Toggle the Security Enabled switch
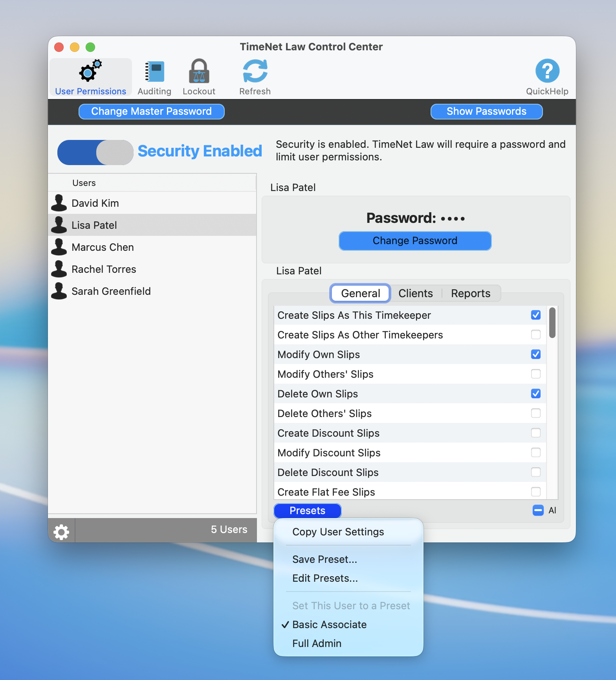Viewport: 616px width, 680px height. 95,153
